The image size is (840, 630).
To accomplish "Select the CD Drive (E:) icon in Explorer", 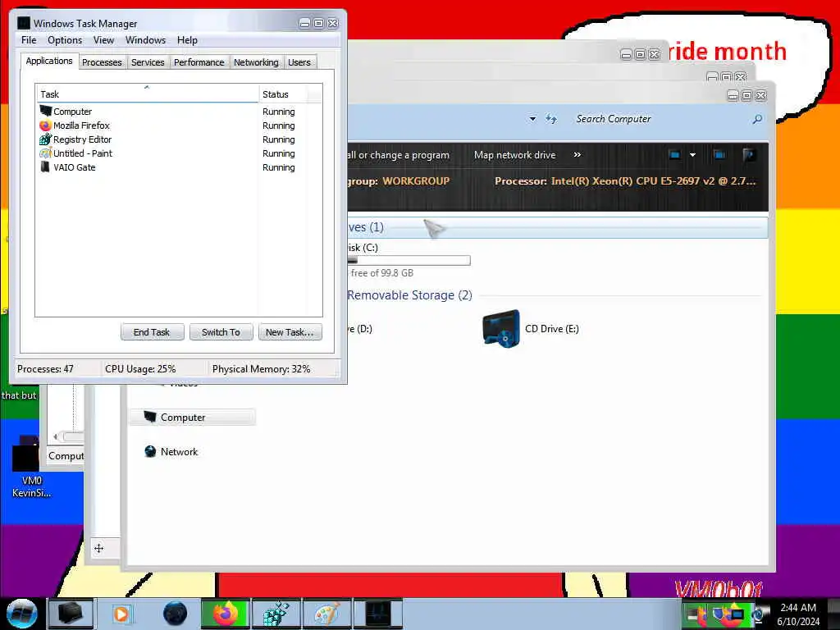I will click(501, 328).
